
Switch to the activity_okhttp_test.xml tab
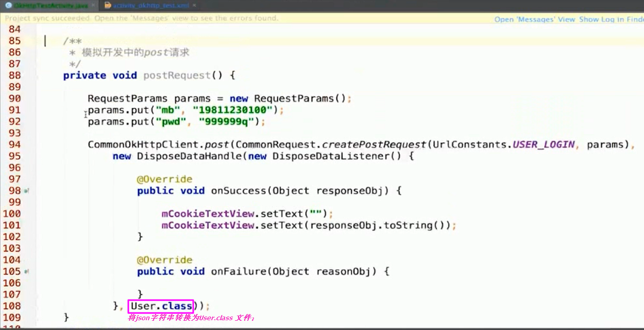coord(151,6)
